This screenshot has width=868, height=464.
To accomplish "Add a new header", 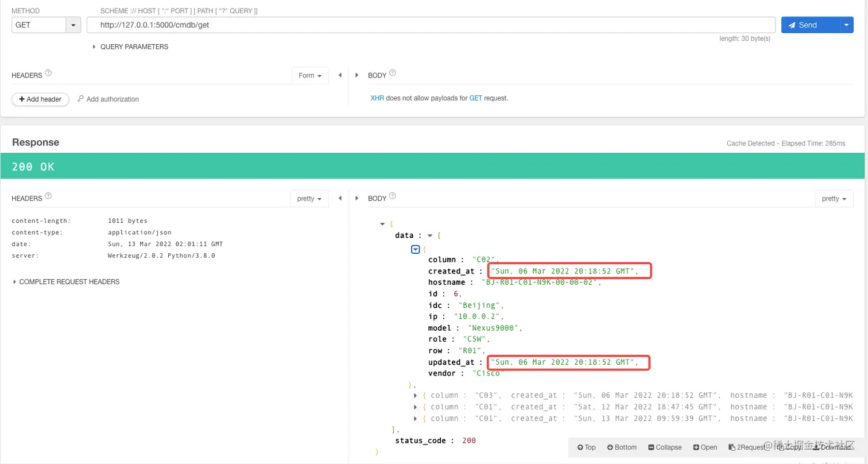I will 40,99.
